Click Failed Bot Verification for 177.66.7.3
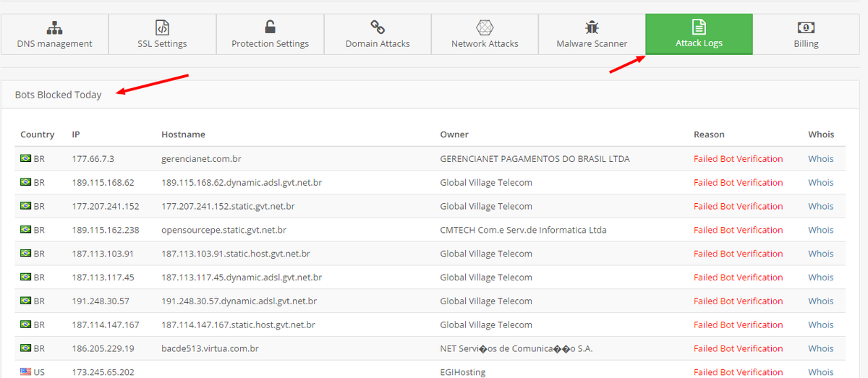 click(738, 158)
